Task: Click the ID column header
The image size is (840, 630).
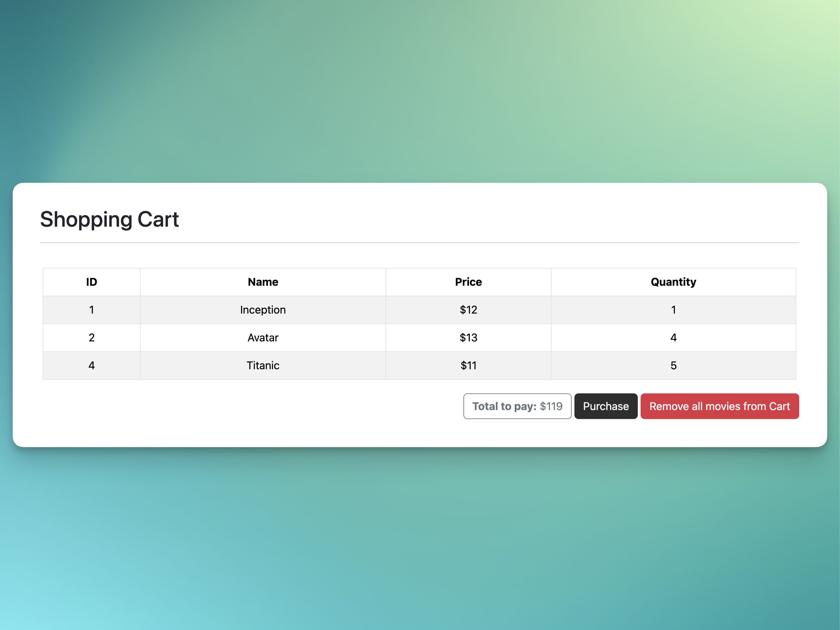Action: tap(92, 282)
